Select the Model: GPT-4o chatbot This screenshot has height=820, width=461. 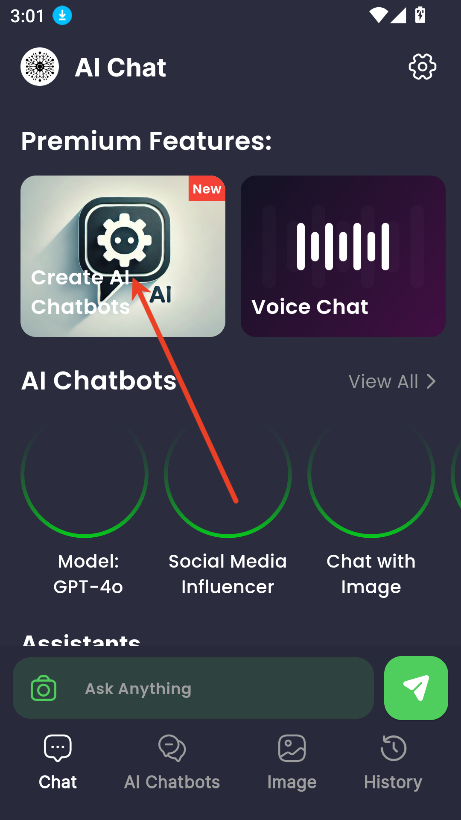(85, 507)
